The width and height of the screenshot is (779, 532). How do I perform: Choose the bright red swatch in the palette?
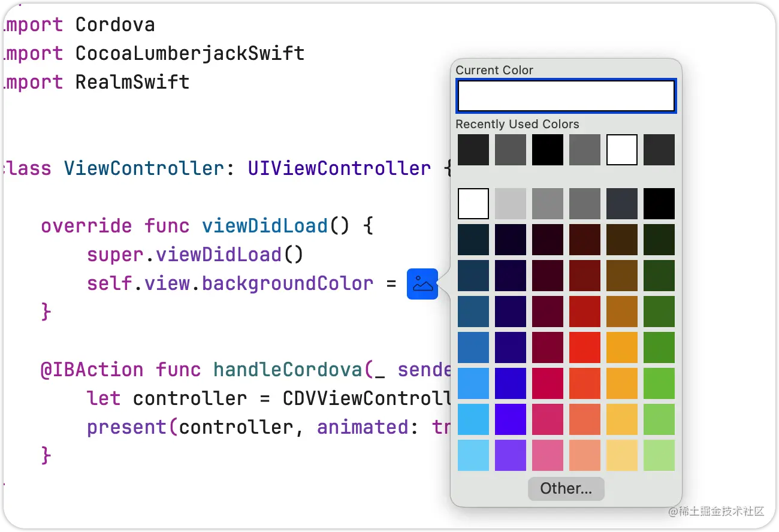coord(585,347)
